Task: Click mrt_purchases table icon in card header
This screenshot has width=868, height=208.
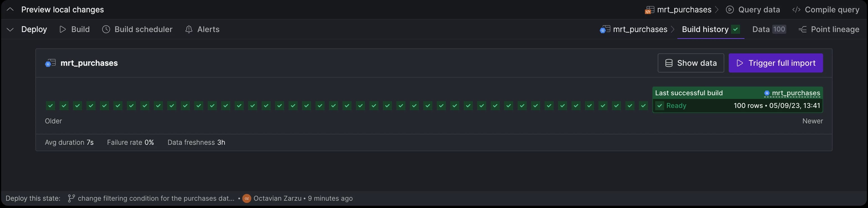Action: [50, 63]
